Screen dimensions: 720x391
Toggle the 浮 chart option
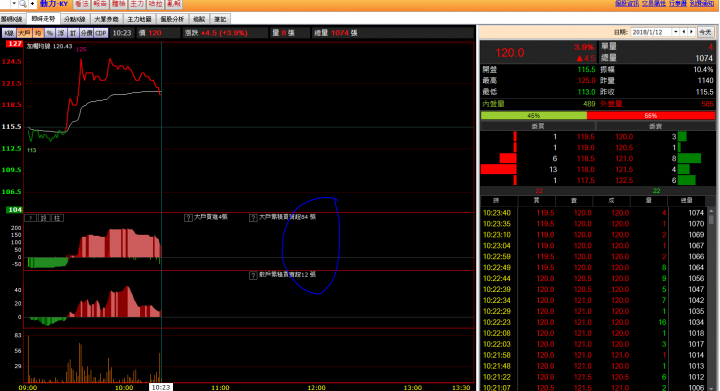(61, 33)
